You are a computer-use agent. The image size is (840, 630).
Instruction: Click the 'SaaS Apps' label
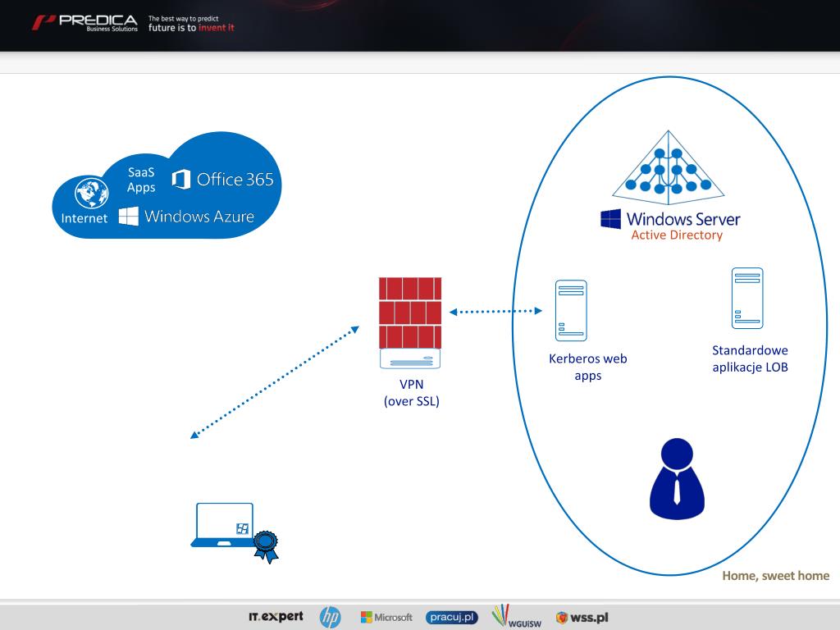coord(141,180)
